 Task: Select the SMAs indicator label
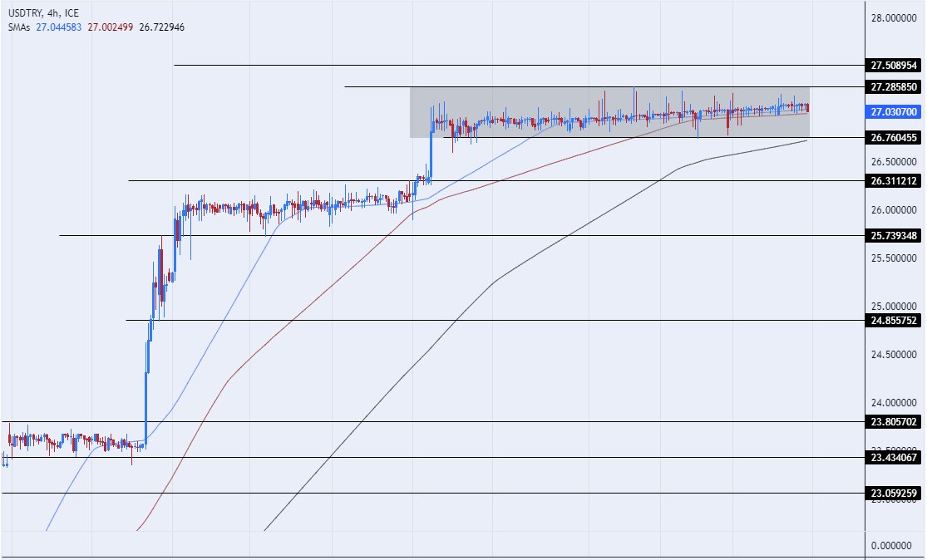pyautogui.click(x=19, y=27)
